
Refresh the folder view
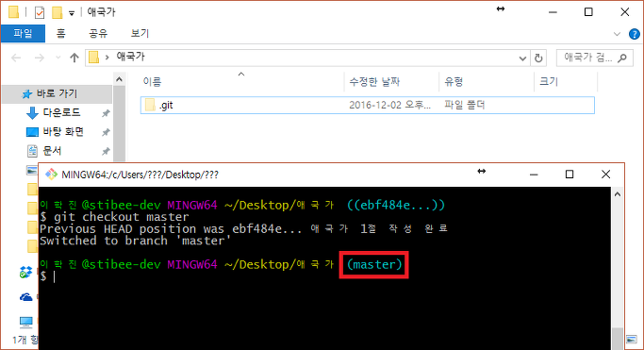(x=538, y=58)
